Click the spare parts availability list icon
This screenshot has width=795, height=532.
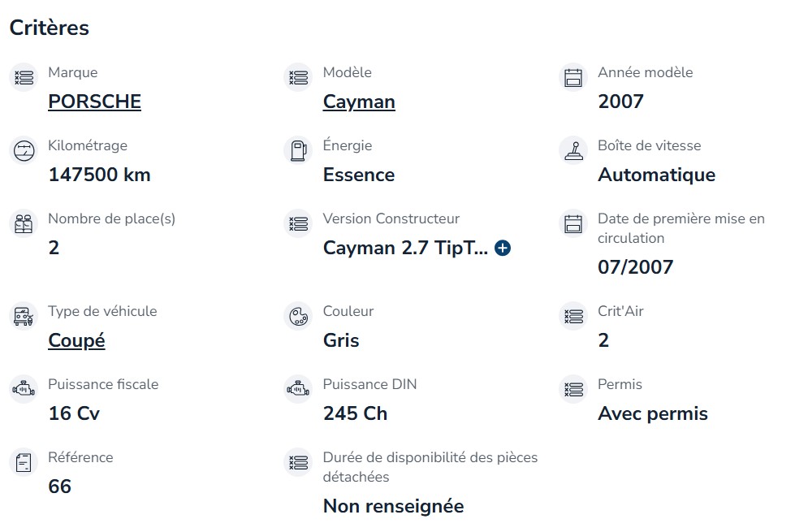click(x=299, y=462)
